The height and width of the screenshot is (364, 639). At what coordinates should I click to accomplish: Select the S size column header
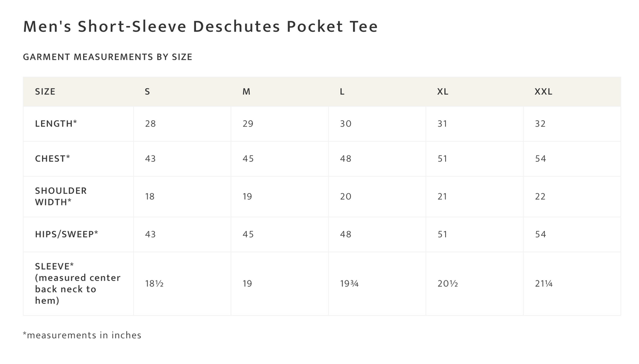(148, 92)
